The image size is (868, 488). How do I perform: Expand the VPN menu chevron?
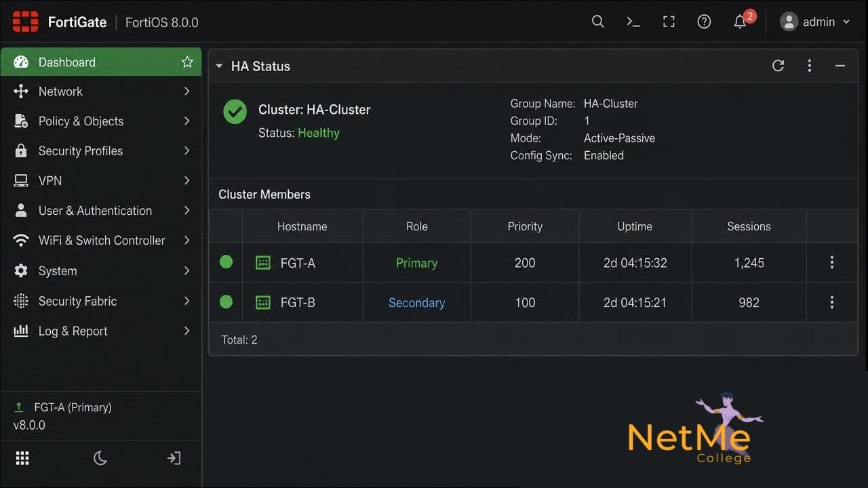186,181
